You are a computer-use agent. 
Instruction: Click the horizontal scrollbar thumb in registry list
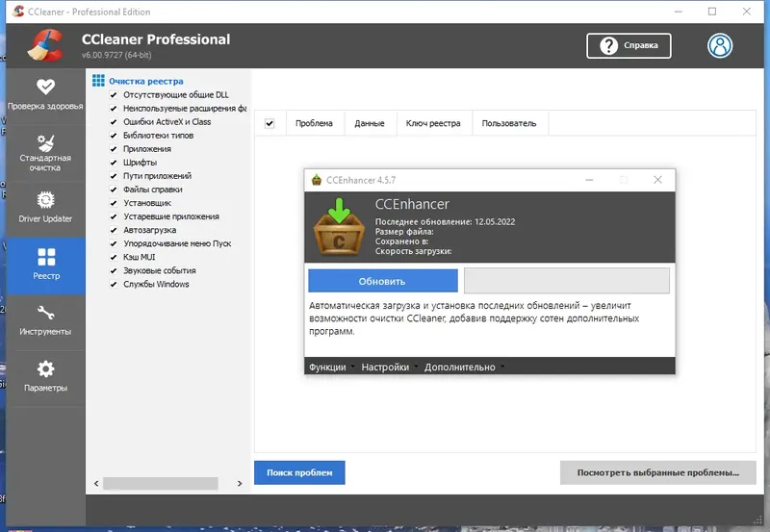(x=161, y=483)
